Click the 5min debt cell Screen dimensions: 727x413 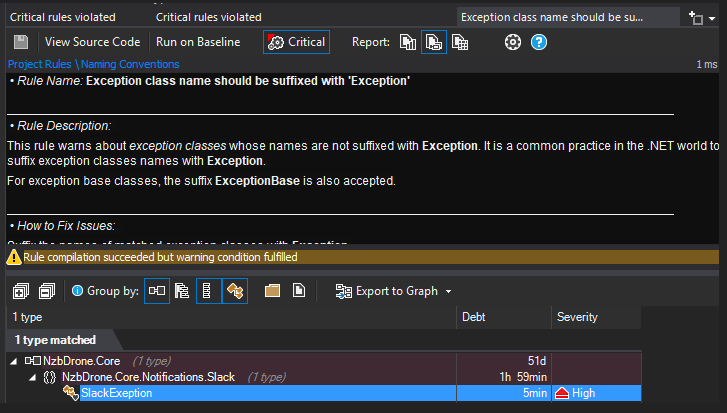pyautogui.click(x=504, y=393)
